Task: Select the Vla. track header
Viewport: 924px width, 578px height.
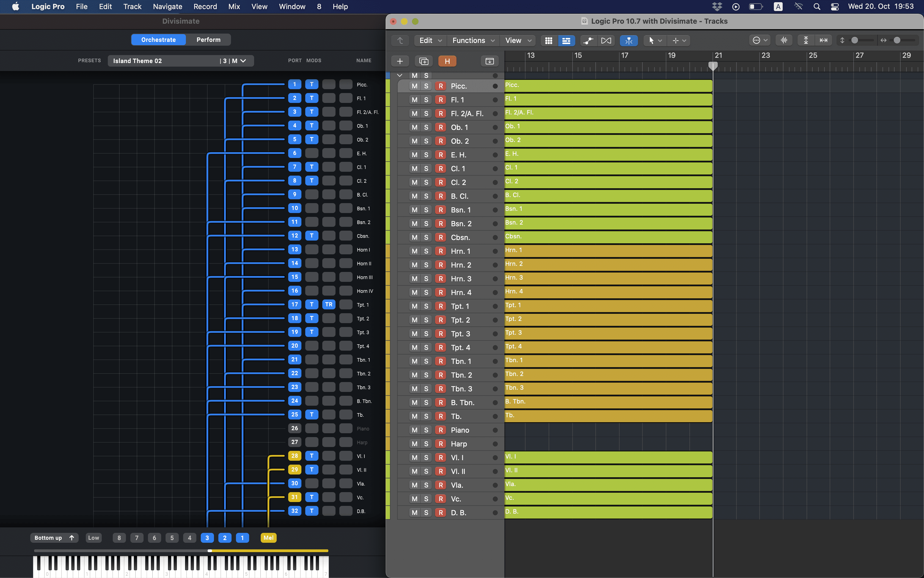Action: (x=451, y=485)
